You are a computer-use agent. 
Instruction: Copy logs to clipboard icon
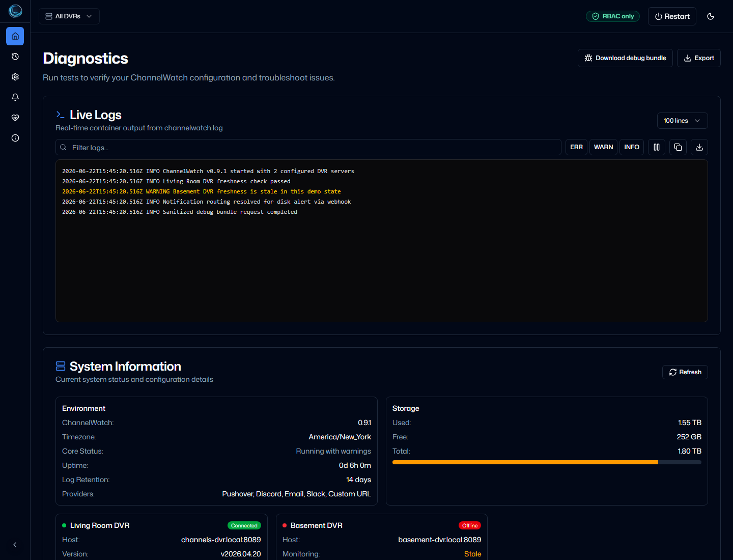click(x=678, y=147)
